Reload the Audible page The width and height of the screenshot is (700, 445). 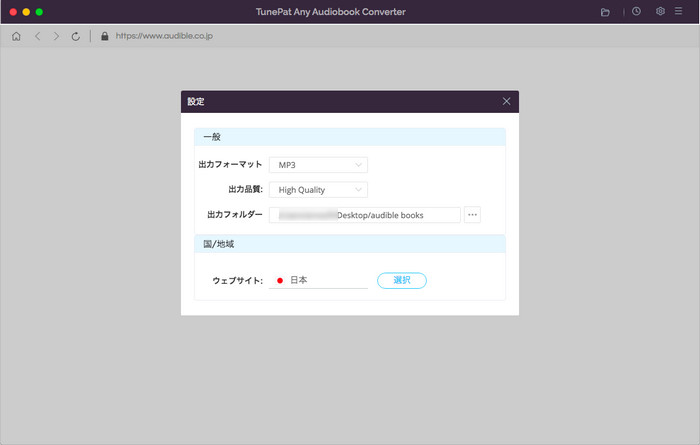[x=76, y=36]
